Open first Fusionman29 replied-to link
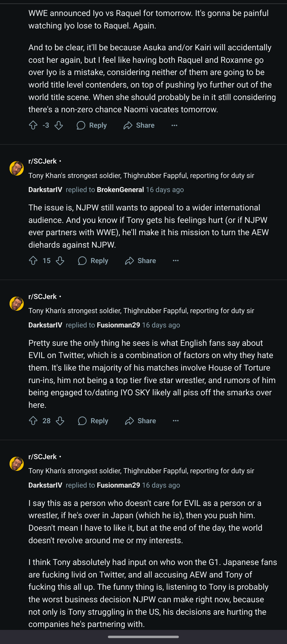 coord(118,325)
